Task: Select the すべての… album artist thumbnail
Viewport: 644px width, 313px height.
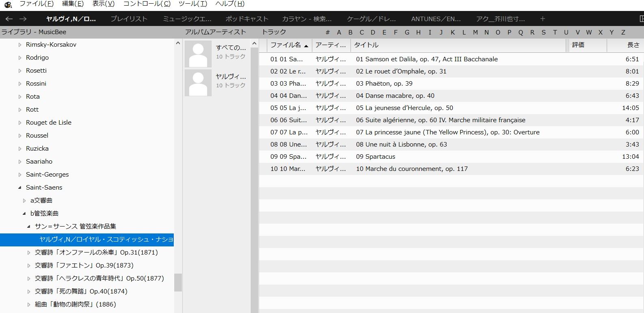Action: 198,54
